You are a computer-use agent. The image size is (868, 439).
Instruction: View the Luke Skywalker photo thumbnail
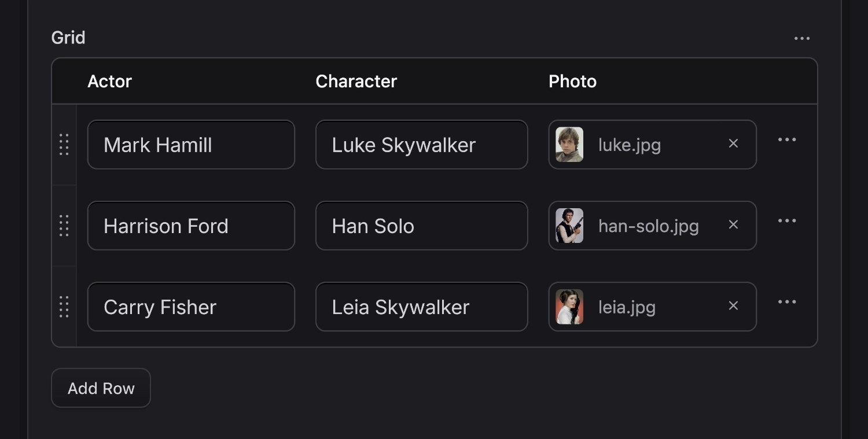tap(569, 144)
